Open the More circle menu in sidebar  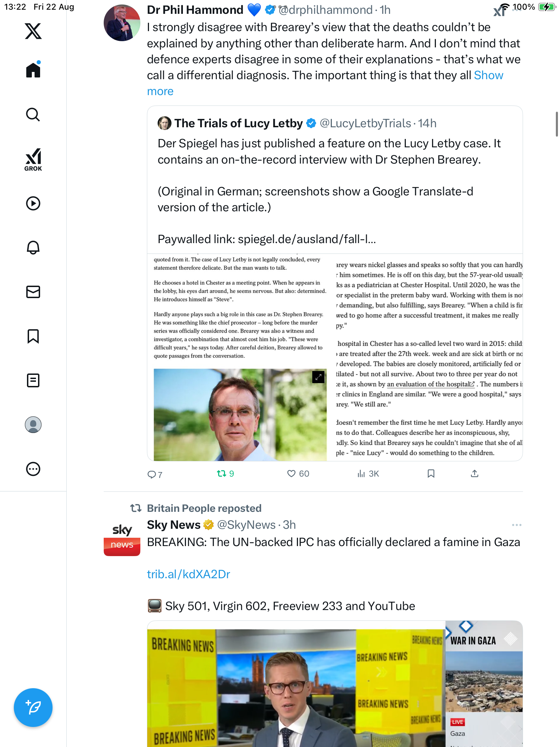[x=33, y=469]
